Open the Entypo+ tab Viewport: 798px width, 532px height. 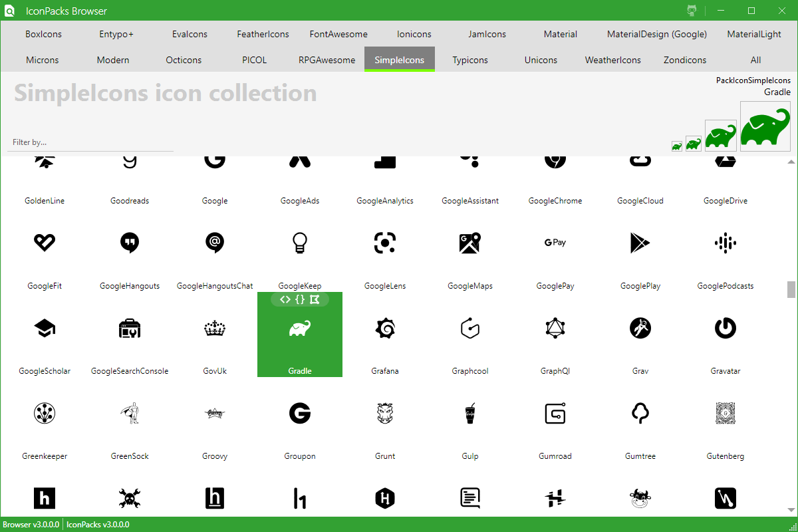pos(116,34)
